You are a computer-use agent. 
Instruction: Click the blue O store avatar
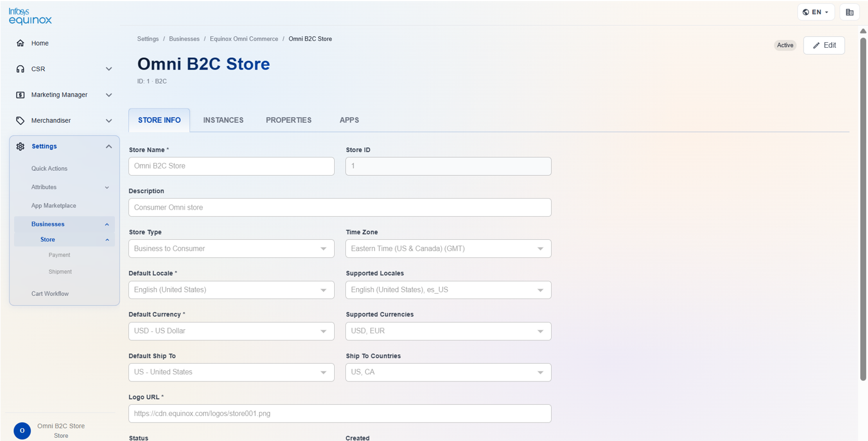[x=22, y=430]
